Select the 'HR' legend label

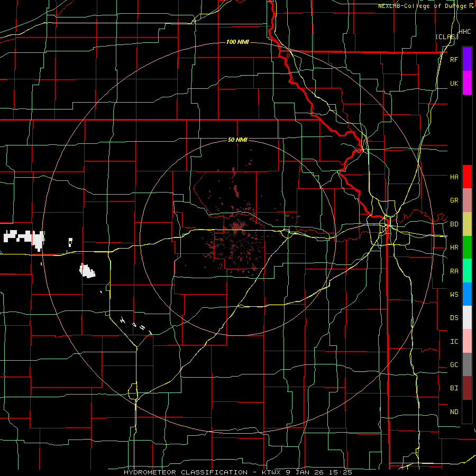point(454,248)
